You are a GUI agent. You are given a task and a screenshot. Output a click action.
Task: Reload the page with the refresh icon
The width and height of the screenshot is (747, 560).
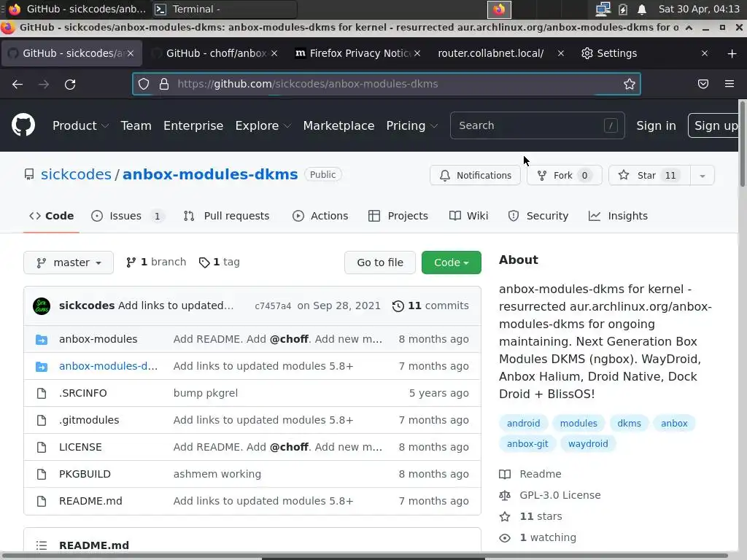point(70,85)
